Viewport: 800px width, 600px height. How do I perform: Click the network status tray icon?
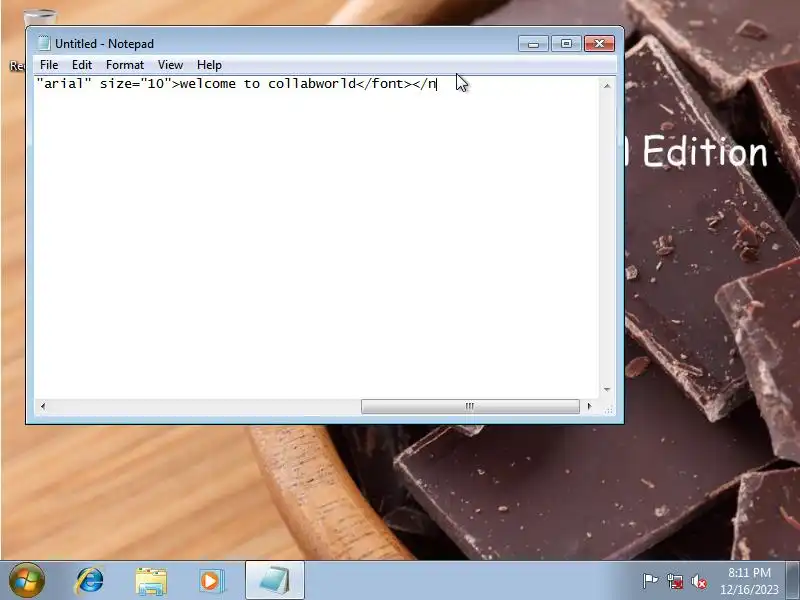pos(674,581)
